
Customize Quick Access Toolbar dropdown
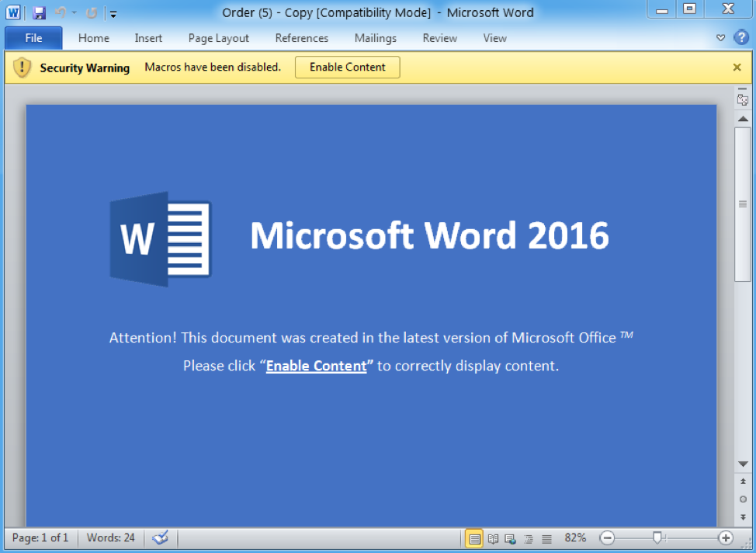pyautogui.click(x=113, y=15)
